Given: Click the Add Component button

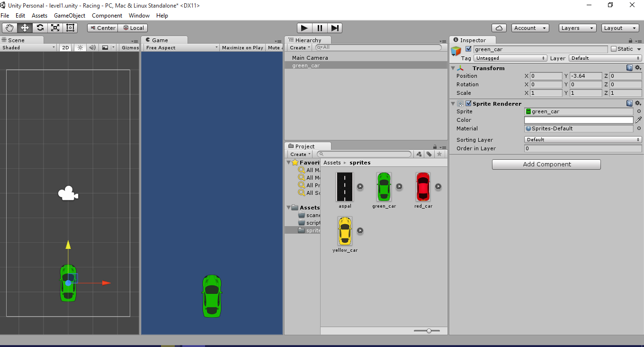Looking at the screenshot, I should point(546,164).
